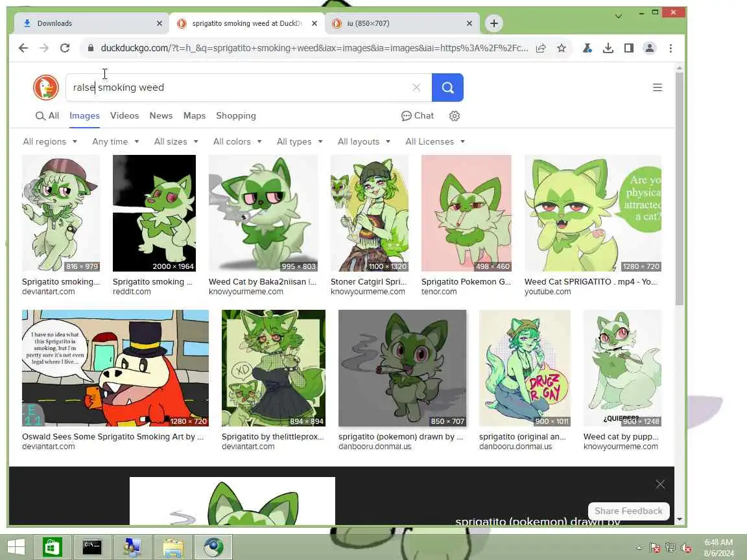Image resolution: width=747 pixels, height=560 pixels.
Task: Open the browser downloads icon
Action: [x=608, y=48]
